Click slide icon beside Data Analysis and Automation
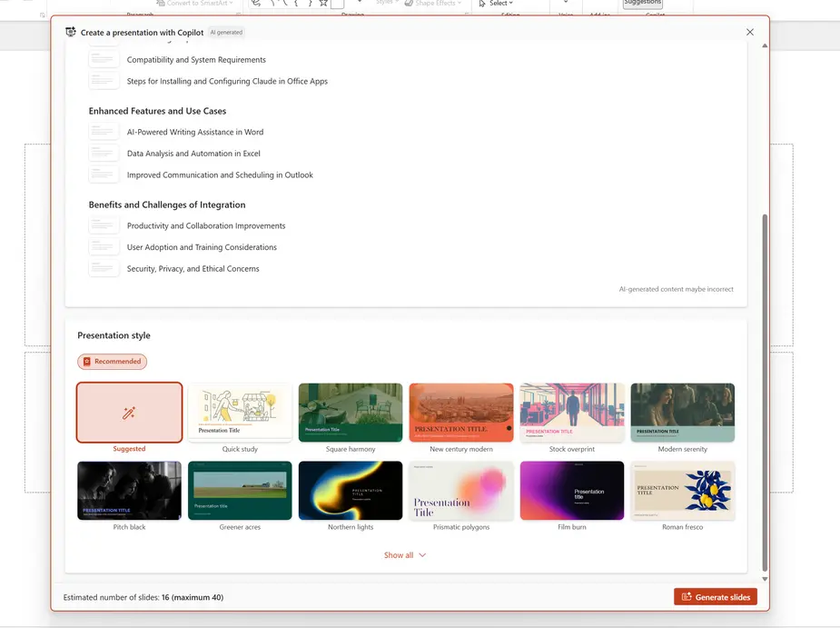The width and height of the screenshot is (840, 628). pyautogui.click(x=104, y=154)
